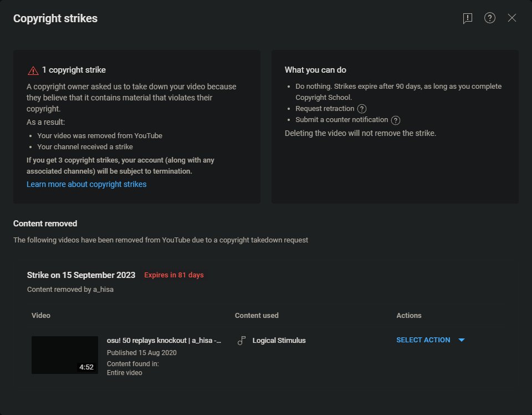Click the Actions column header

pos(409,316)
